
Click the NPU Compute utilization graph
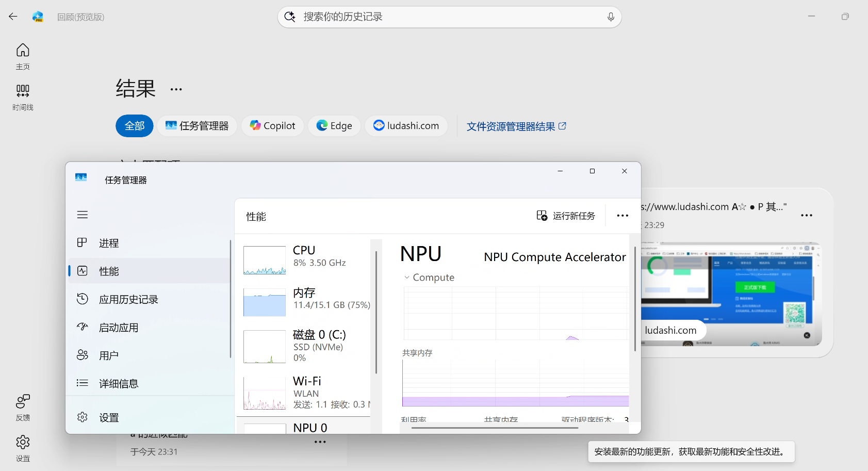(515, 313)
